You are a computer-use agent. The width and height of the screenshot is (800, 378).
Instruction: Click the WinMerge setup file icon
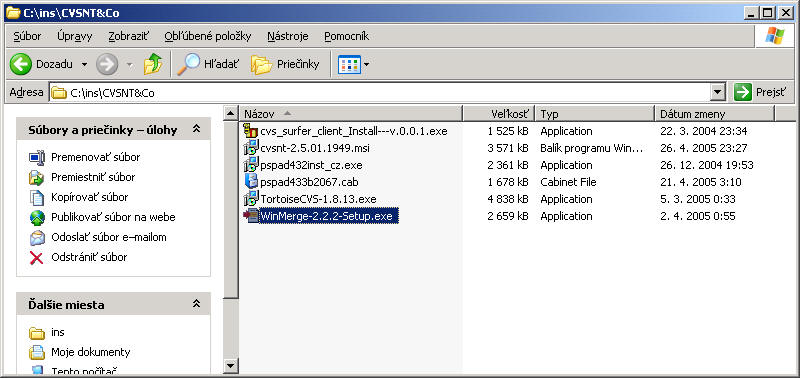251,216
